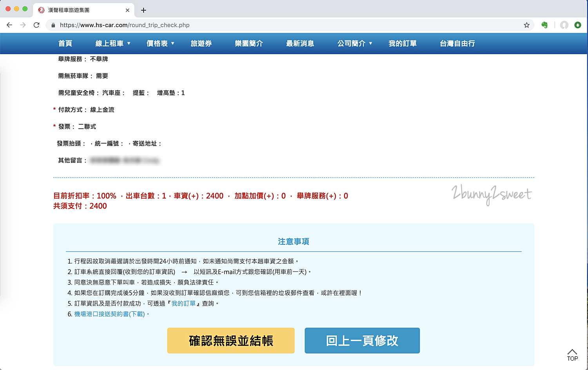Open a new tab with plus button
The width and height of the screenshot is (588, 370).
[143, 10]
